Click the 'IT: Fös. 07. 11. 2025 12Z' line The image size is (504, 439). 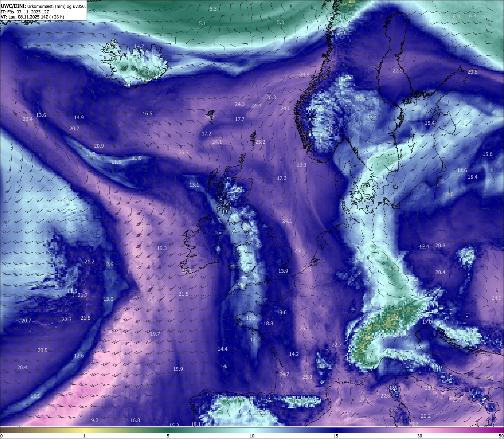[x=25, y=12]
